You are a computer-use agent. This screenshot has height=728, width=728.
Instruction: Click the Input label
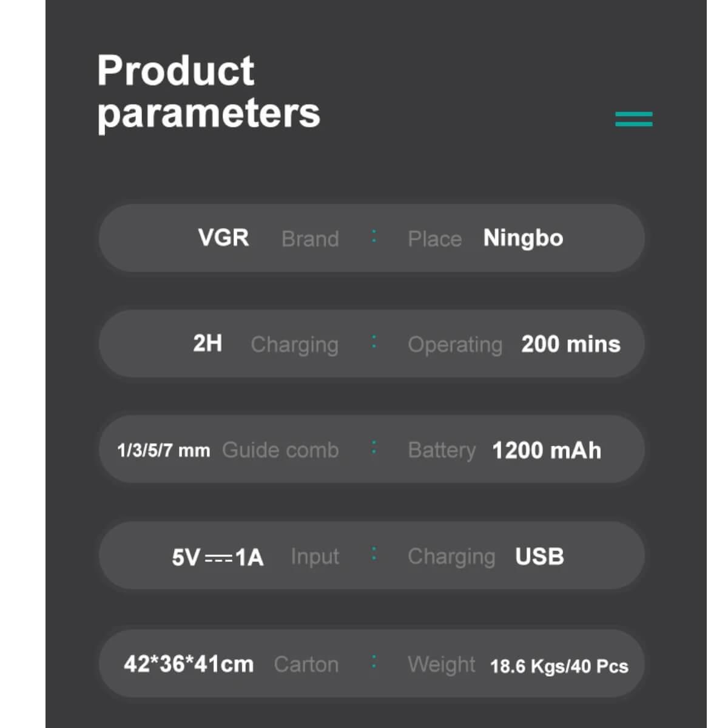tap(314, 556)
